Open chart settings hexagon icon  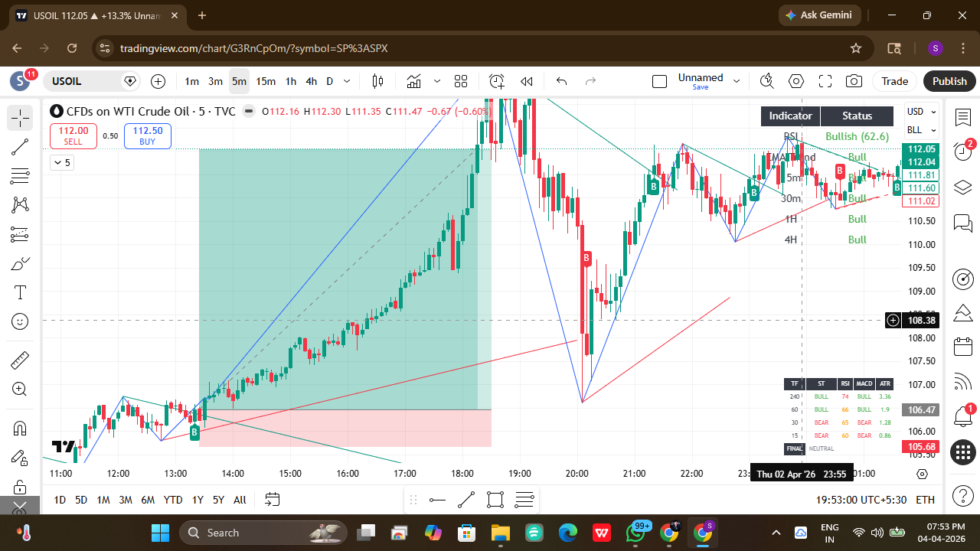[796, 81]
